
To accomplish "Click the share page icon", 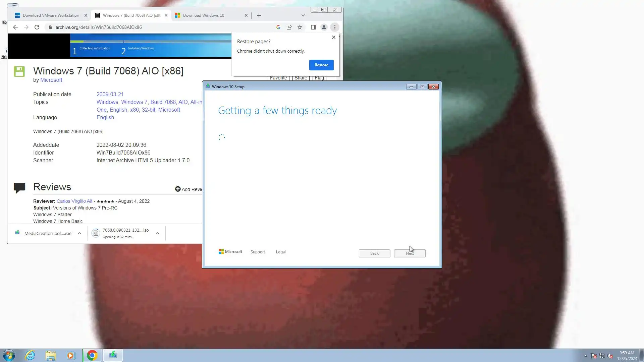I will point(289,27).
